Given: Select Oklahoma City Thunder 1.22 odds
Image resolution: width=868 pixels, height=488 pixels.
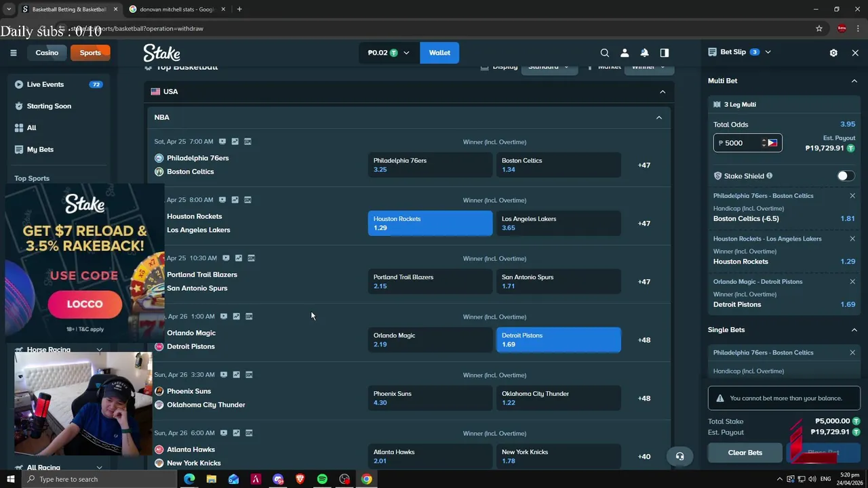Looking at the screenshot, I should (x=559, y=398).
